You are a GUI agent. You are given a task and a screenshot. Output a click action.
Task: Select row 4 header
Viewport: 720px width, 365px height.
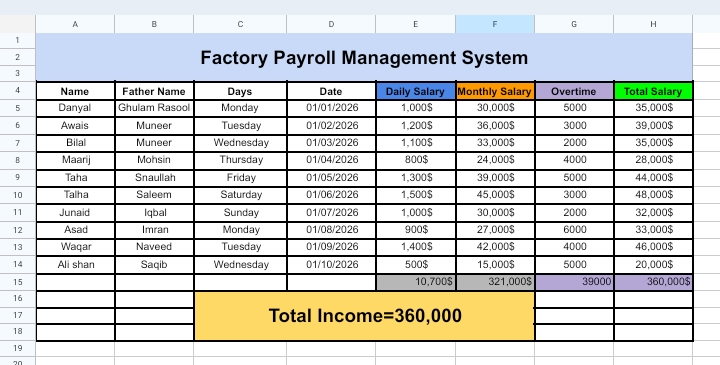17,90
